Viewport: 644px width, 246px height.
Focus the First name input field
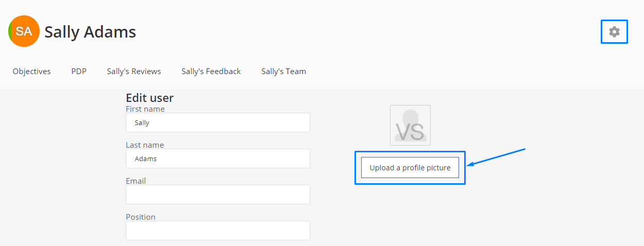(x=218, y=122)
